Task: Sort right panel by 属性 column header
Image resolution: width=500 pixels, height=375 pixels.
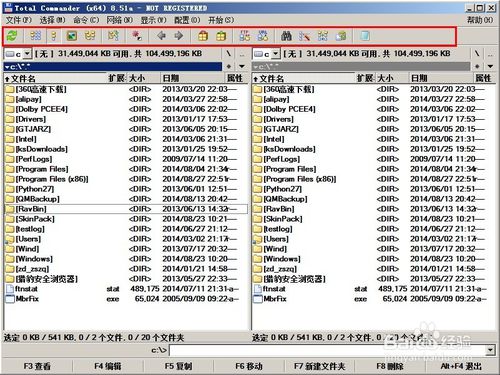Action: (485, 79)
